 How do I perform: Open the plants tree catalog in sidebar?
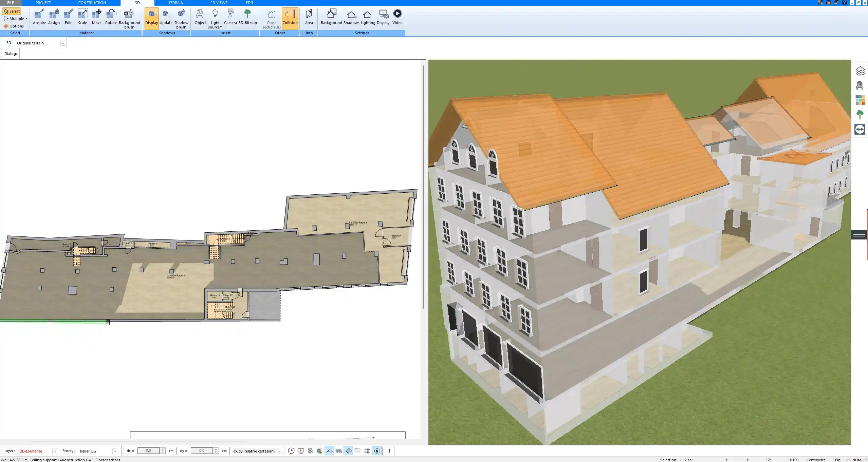(860, 115)
